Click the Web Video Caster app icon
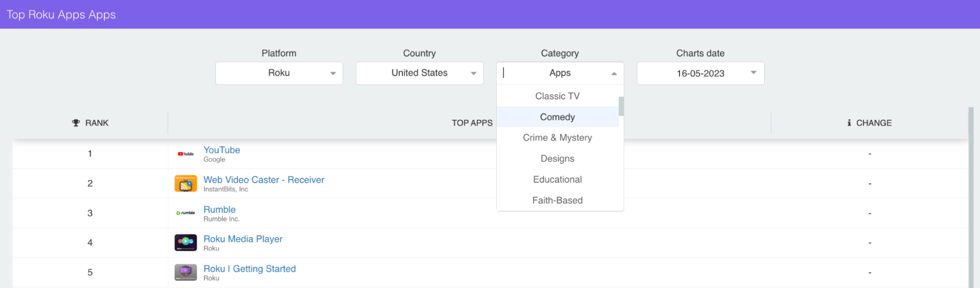This screenshot has height=288, width=980. pos(185,184)
